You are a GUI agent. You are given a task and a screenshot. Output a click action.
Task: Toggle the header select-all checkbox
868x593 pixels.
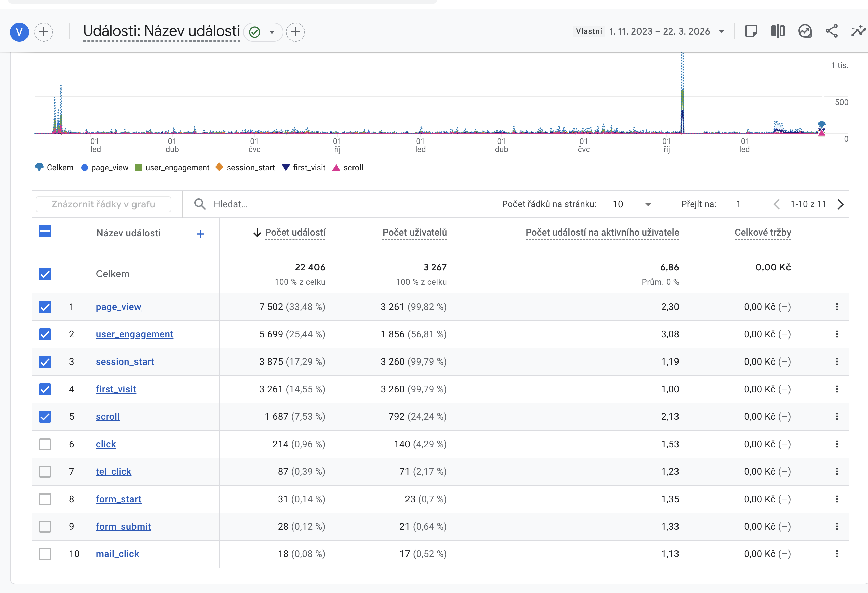click(x=45, y=232)
